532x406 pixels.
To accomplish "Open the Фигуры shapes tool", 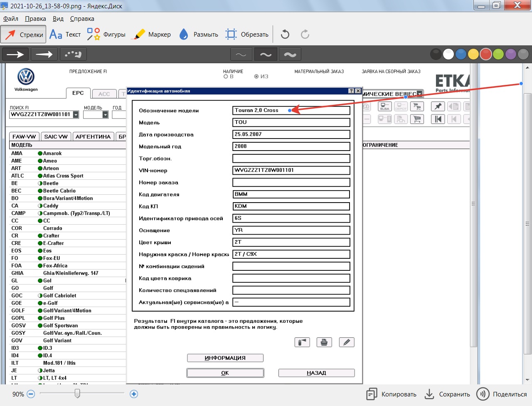I will [x=106, y=35].
